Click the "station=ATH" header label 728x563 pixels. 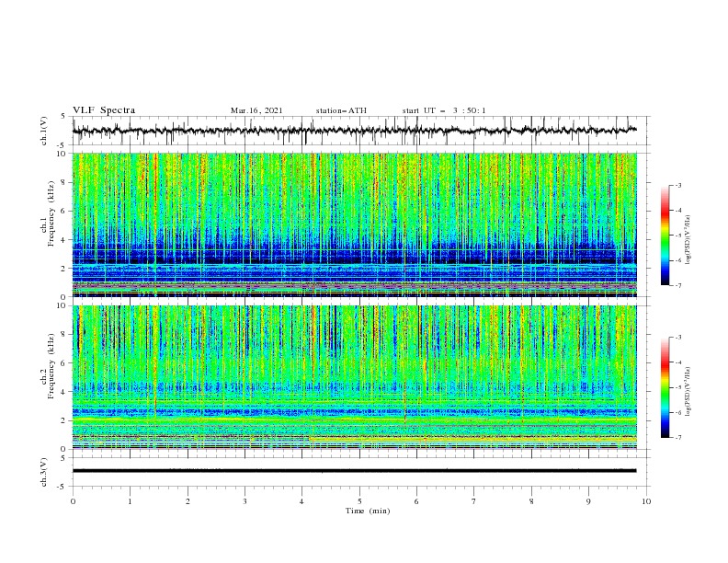point(341,110)
